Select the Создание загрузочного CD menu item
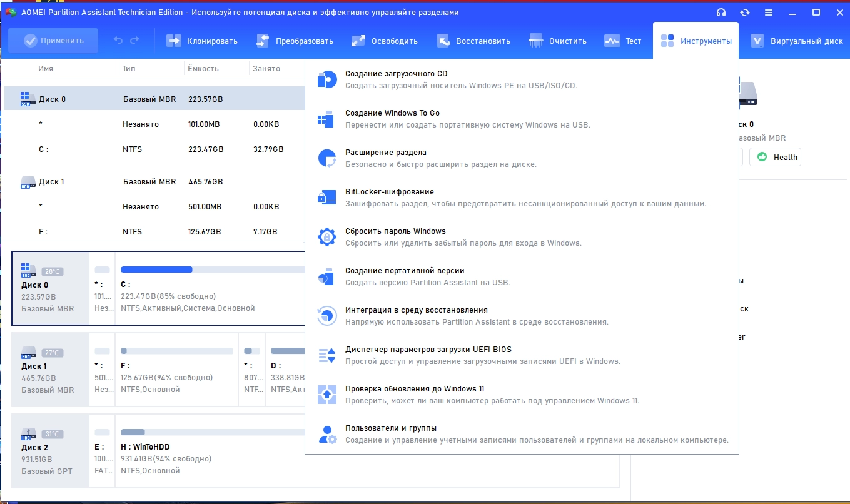Viewport: 850px width, 504px height. point(522,79)
